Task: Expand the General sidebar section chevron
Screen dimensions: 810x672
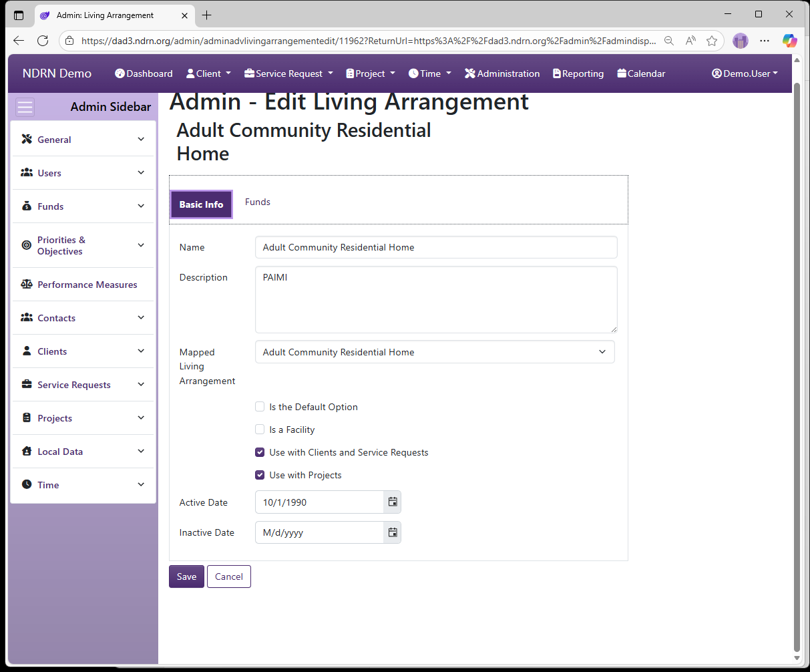Action: tap(141, 139)
